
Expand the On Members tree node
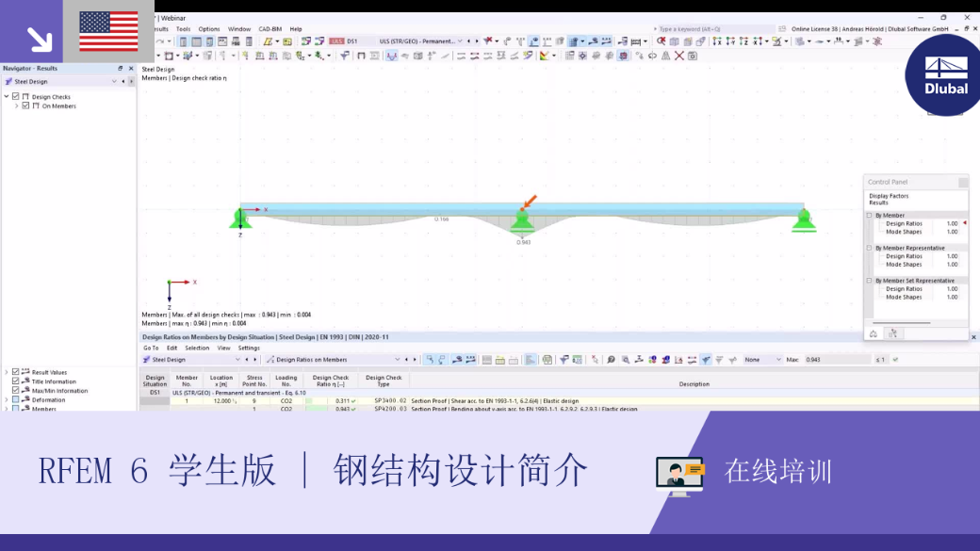point(16,105)
